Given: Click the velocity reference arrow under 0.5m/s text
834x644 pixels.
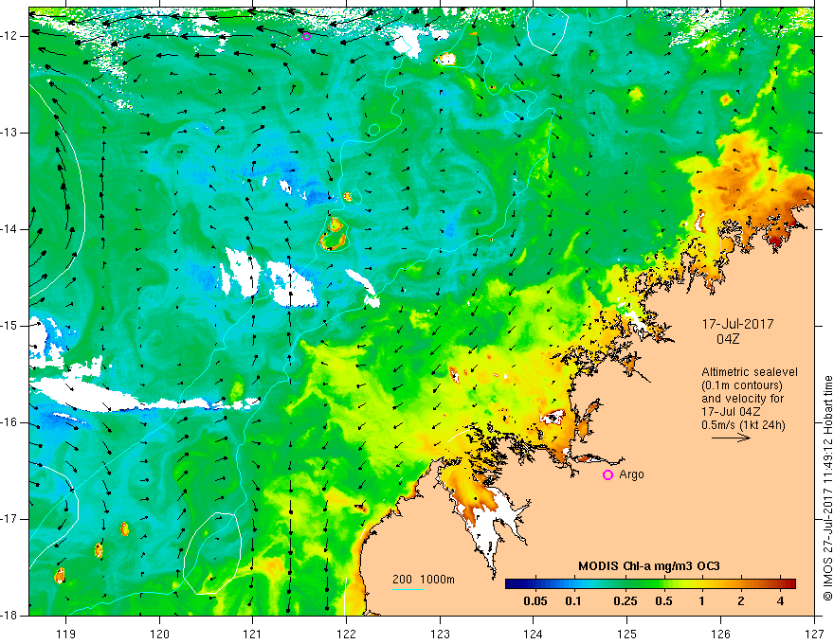Looking at the screenshot, I should click(x=732, y=438).
